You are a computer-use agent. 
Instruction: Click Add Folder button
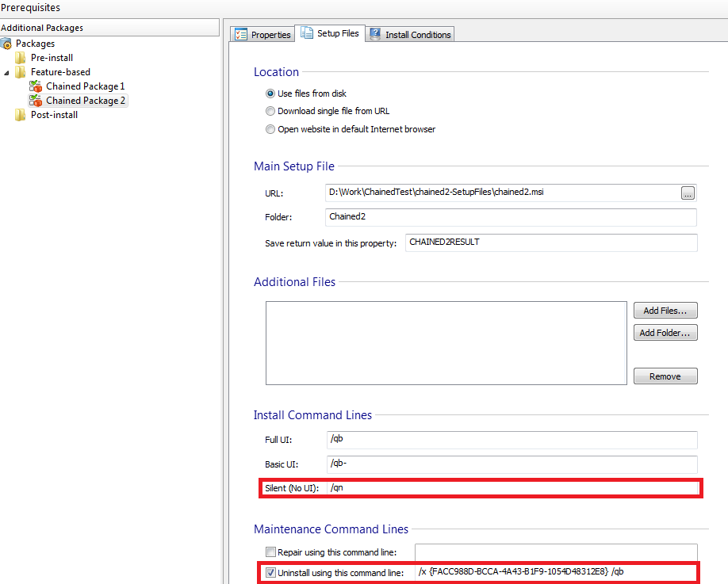[x=665, y=333]
